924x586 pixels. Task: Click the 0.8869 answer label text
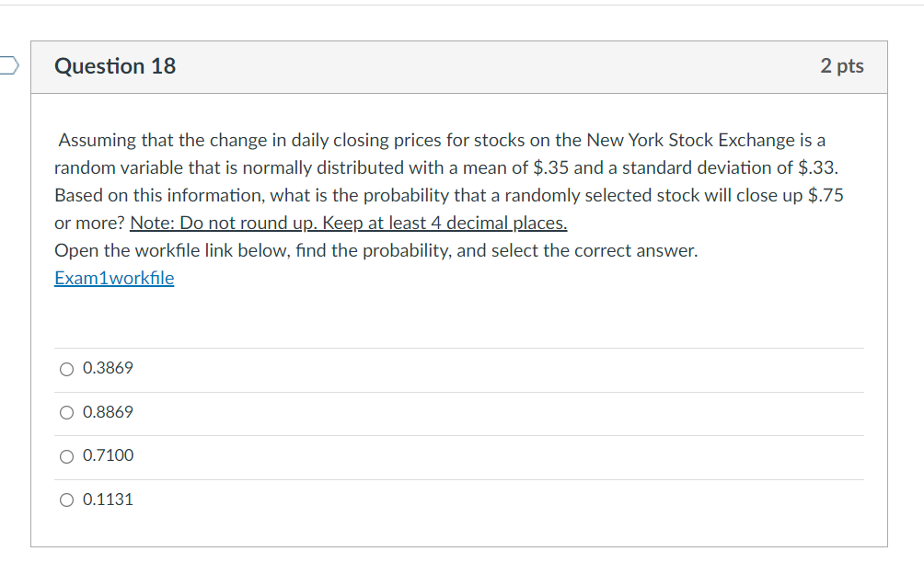(108, 412)
